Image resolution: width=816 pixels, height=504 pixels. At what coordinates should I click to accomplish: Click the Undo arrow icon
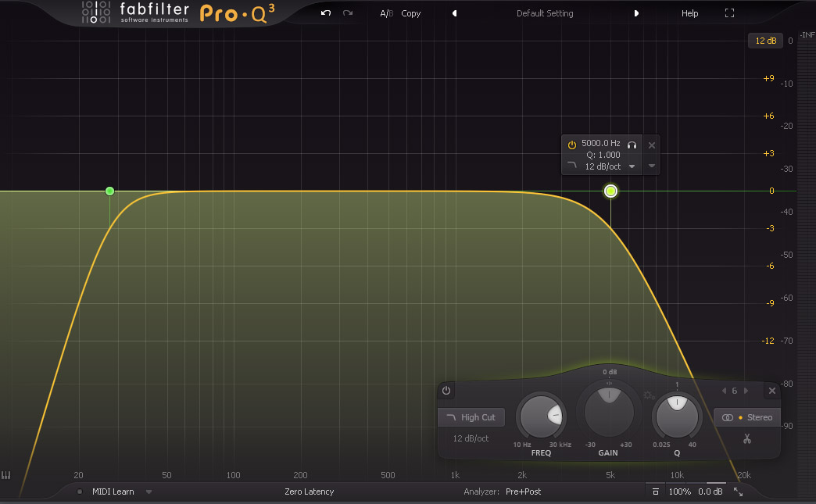(326, 13)
